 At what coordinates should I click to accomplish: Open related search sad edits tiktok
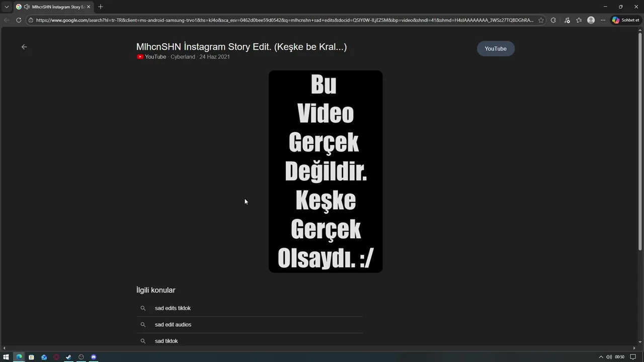click(x=173, y=308)
